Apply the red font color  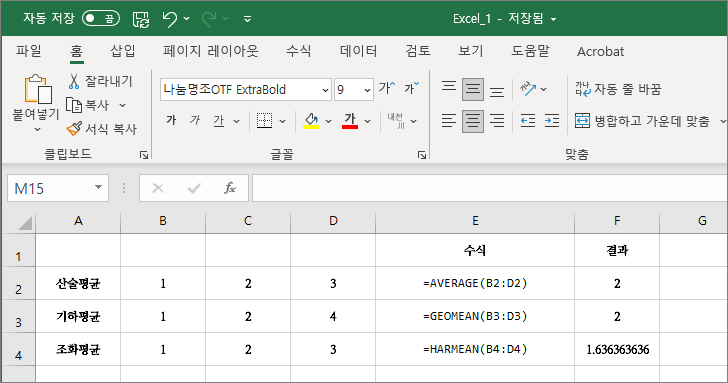[x=350, y=121]
